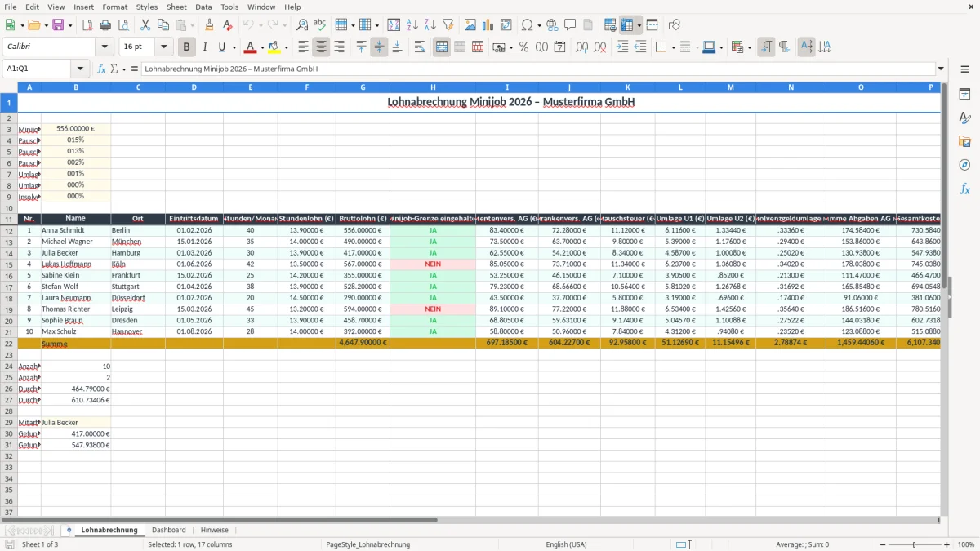Viewport: 980px width, 551px height.
Task: Open the Function Wizard
Action: (x=102, y=69)
